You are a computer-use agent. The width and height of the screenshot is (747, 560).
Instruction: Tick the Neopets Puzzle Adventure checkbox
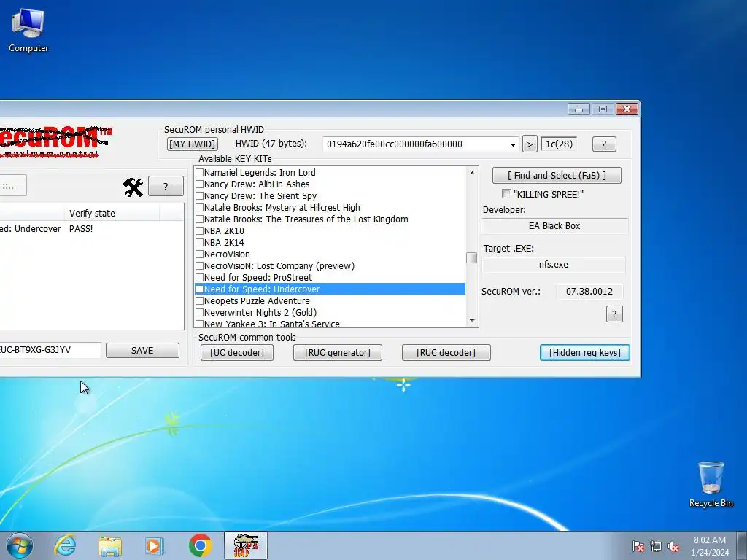[x=200, y=301]
